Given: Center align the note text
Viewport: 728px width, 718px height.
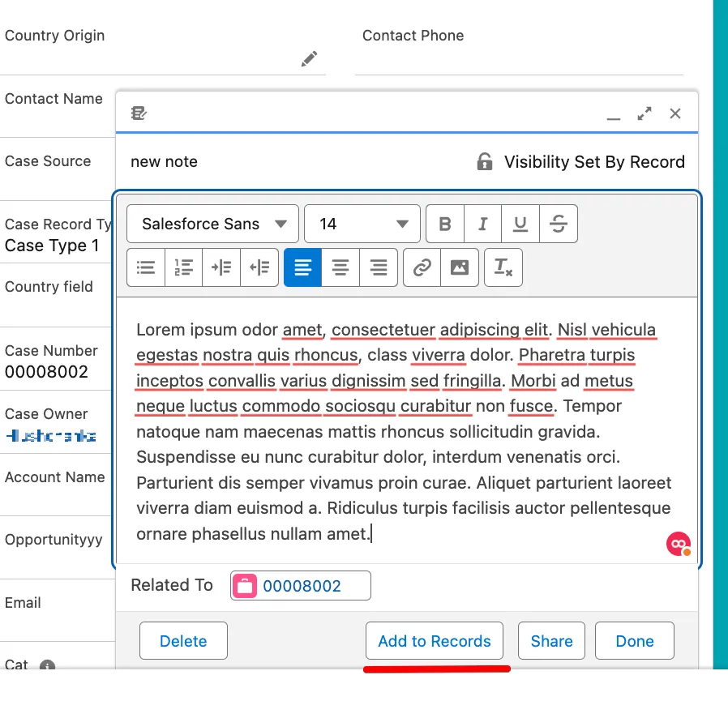Looking at the screenshot, I should pos(340,267).
